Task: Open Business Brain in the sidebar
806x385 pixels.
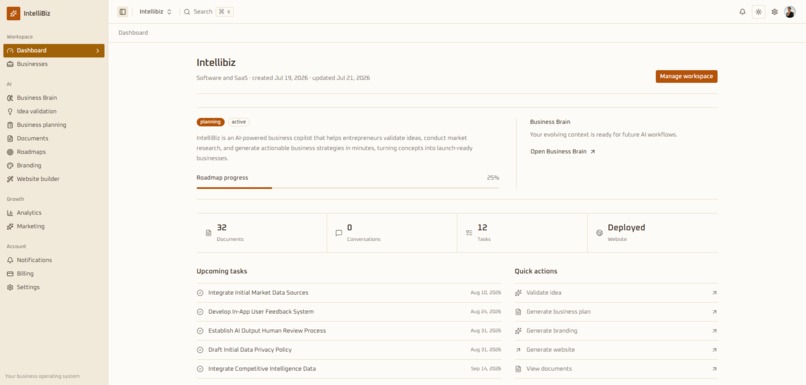Action: coord(54,98)
